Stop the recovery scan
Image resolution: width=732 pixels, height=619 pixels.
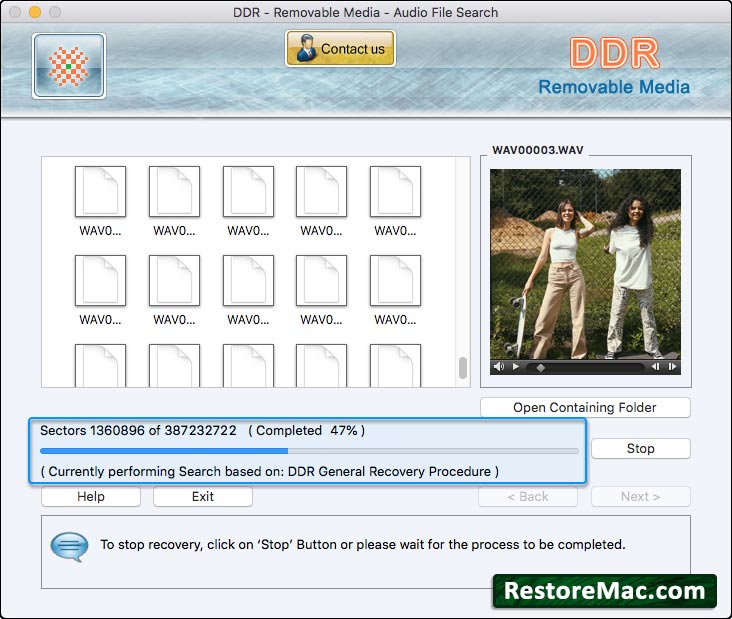(x=640, y=449)
